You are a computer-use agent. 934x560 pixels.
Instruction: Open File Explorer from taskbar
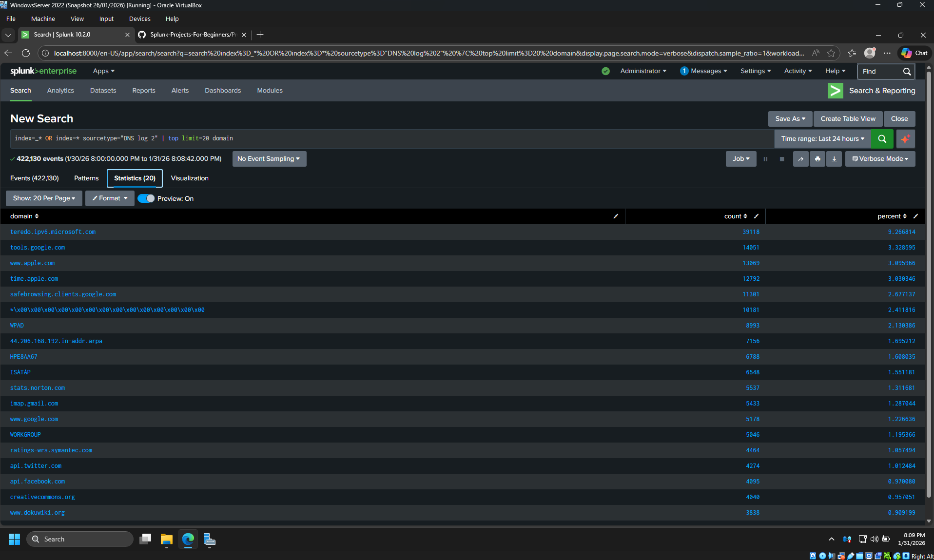pos(167,539)
